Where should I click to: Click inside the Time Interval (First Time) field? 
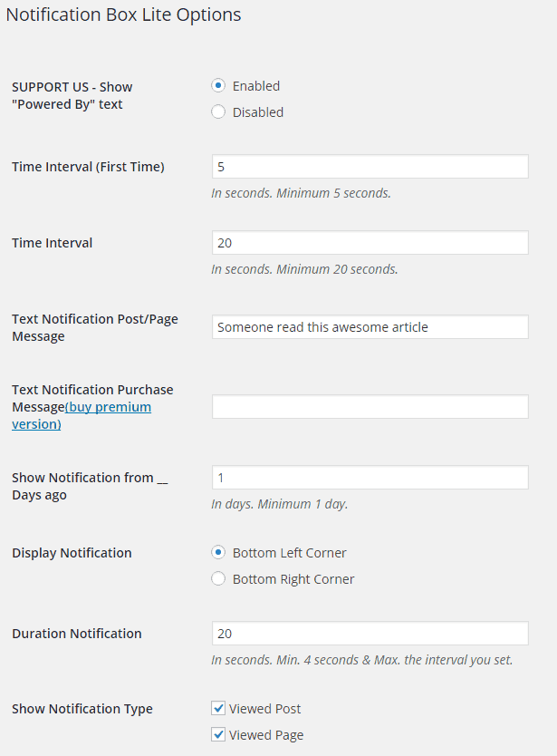(x=370, y=166)
